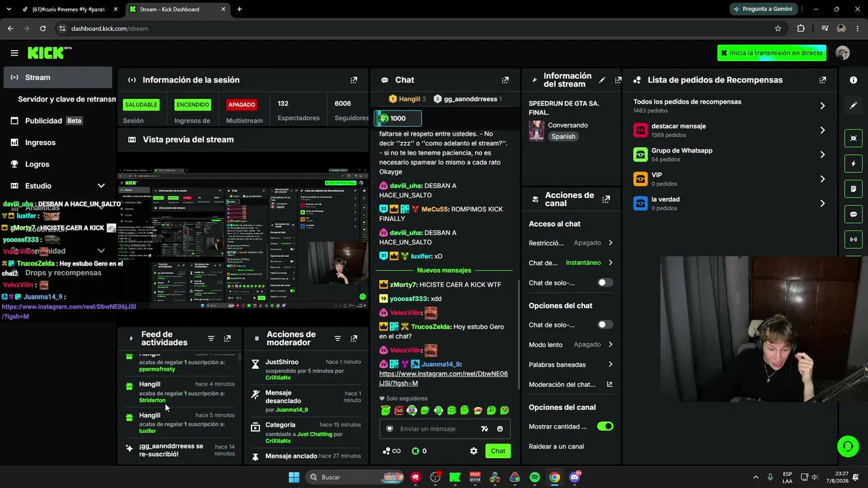This screenshot has width=868, height=488.
Task: Switch to the TikTok browser tab
Action: click(70, 9)
